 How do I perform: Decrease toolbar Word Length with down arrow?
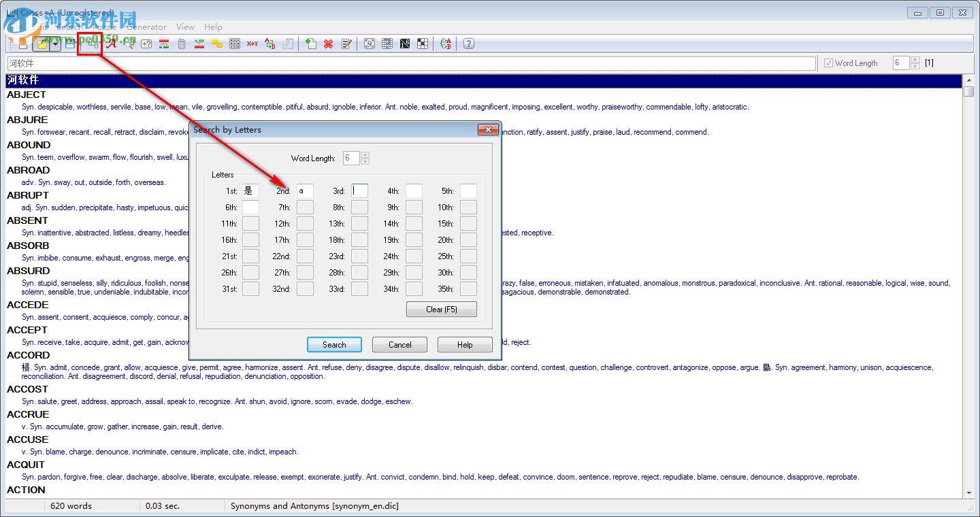click(915, 66)
